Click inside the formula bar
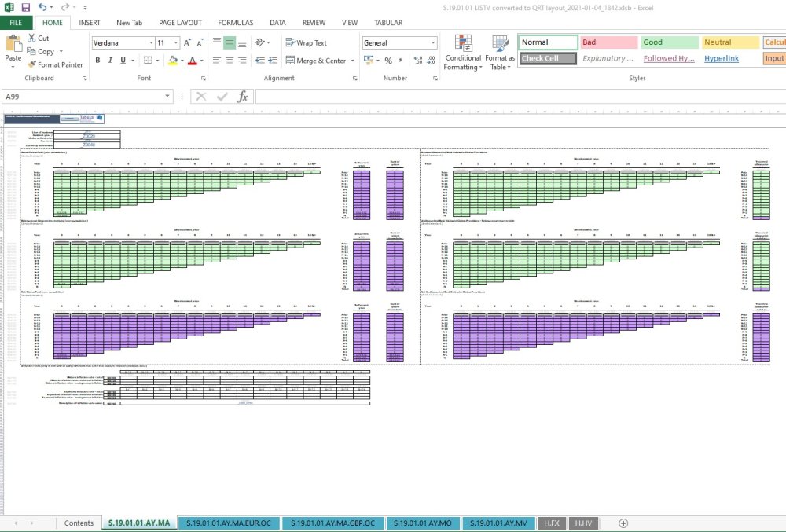Viewport: 786px width, 532px height. pyautogui.click(x=520, y=96)
